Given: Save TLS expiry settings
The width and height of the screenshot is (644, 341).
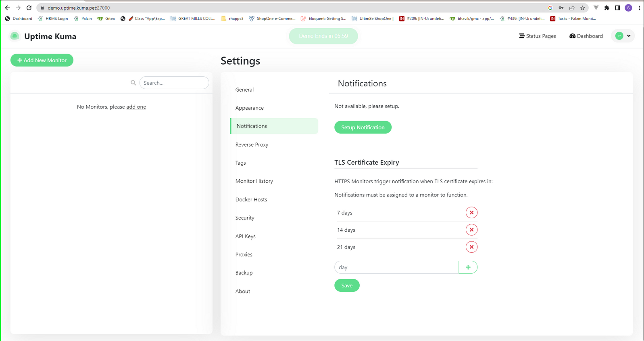Looking at the screenshot, I should pos(347,285).
